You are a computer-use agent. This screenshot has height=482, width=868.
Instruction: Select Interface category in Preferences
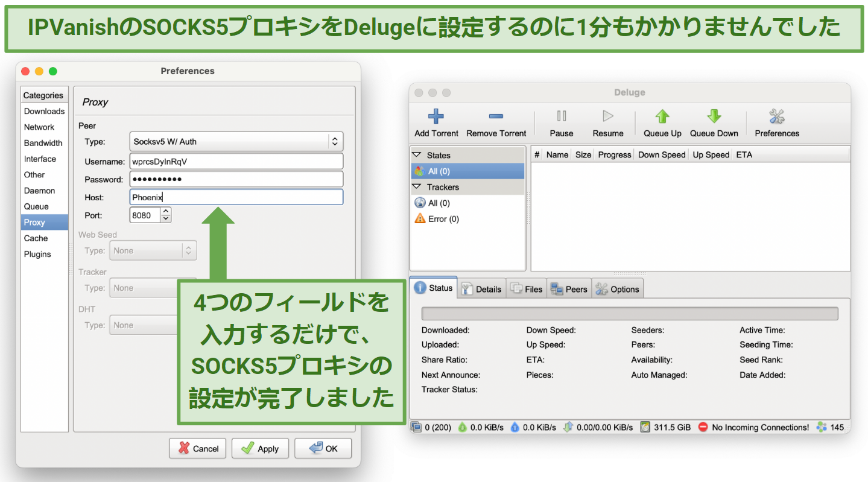pos(44,159)
